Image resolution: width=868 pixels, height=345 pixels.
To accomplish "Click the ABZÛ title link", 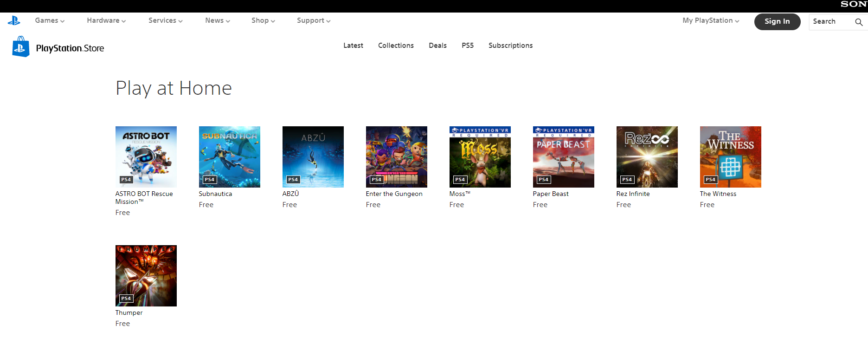I will tap(290, 194).
